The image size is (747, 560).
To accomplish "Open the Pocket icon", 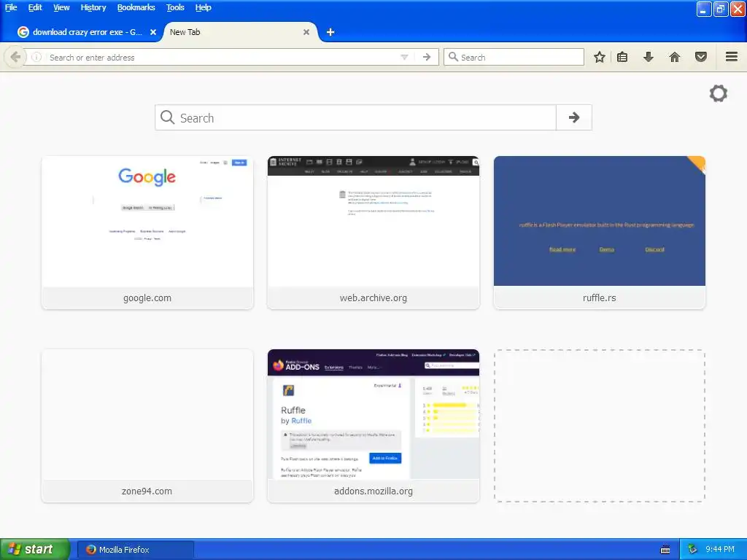I will pos(700,57).
